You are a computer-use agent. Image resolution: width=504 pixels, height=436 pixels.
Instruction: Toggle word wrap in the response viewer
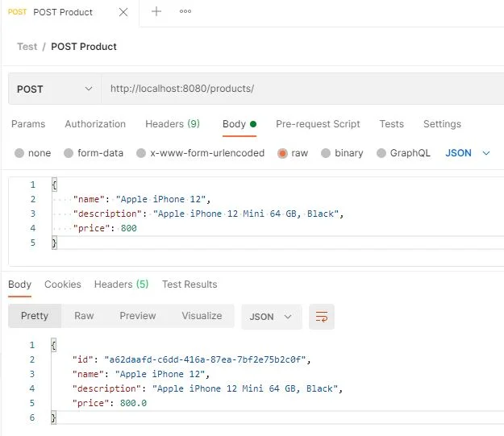click(x=322, y=317)
